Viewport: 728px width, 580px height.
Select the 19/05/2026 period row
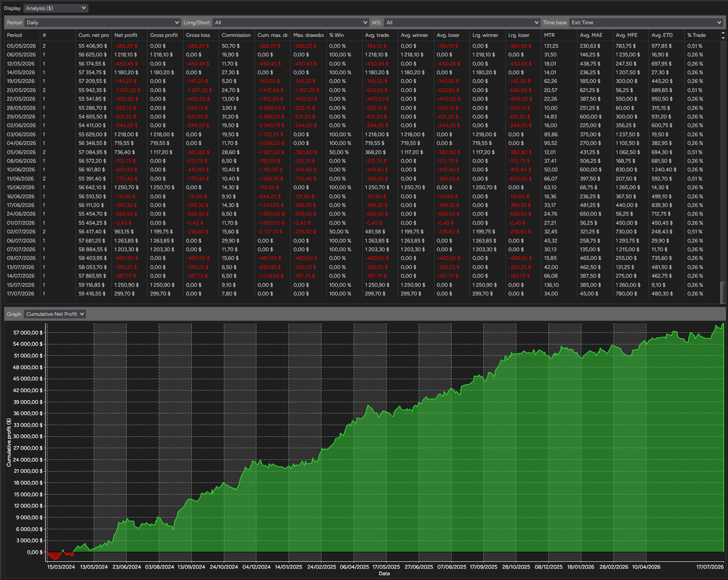(x=362, y=81)
